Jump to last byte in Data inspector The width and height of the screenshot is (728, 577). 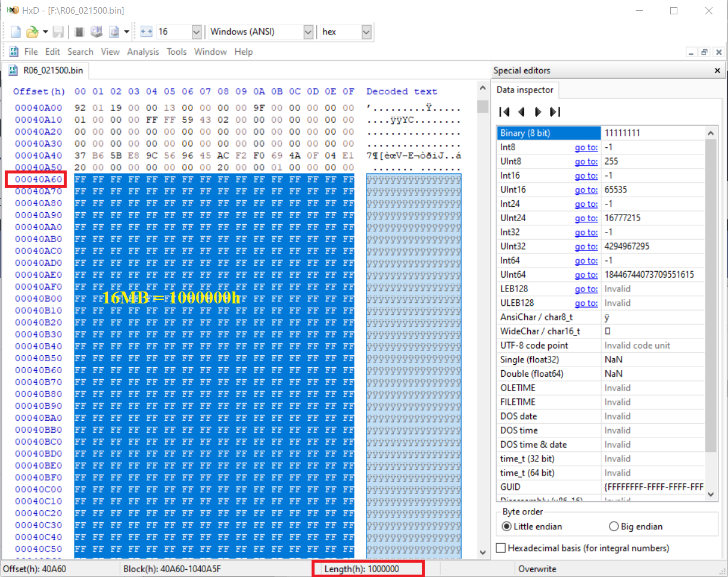[555, 111]
